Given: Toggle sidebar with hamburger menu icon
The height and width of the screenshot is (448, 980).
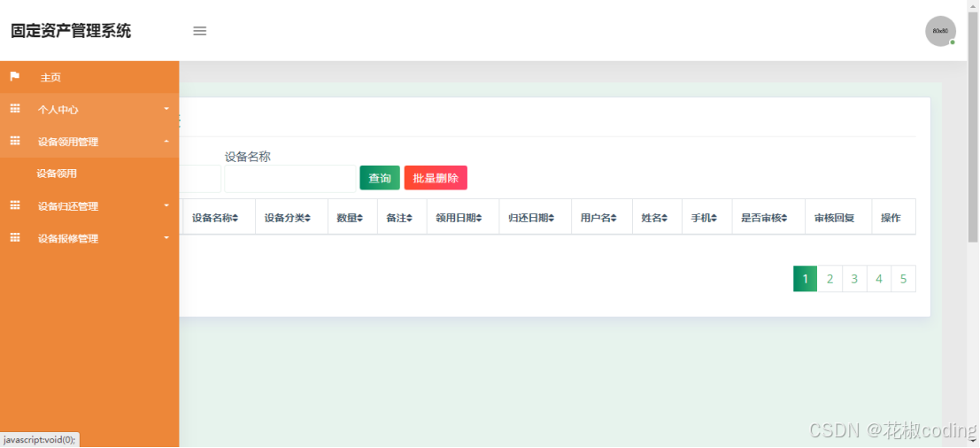Looking at the screenshot, I should (199, 31).
